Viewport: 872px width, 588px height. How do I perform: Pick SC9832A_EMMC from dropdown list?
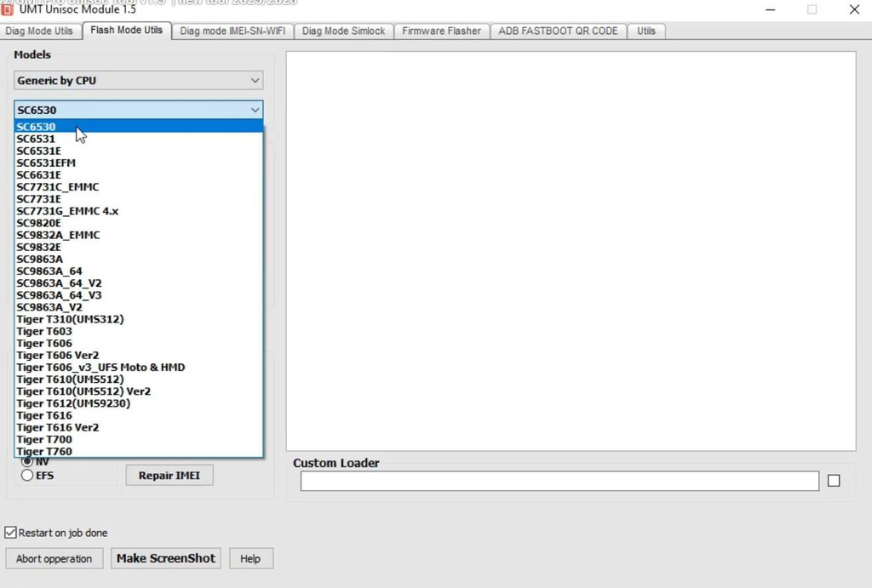(139, 235)
